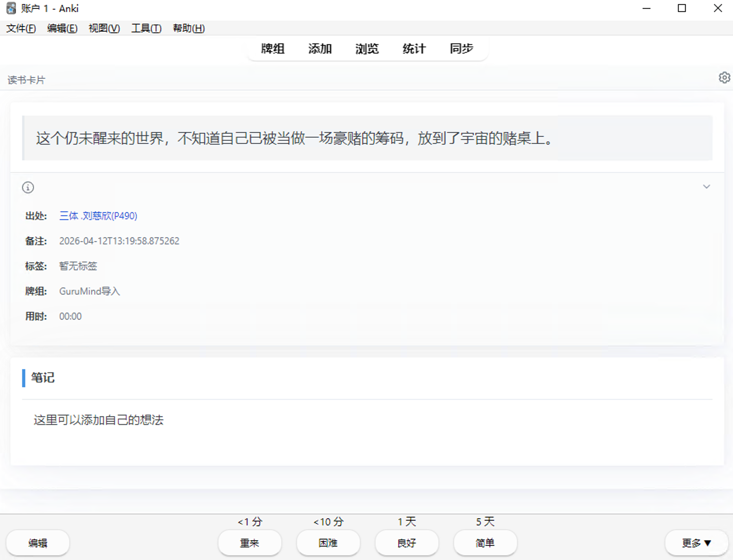
Task: Click the quote text about 宇宙的赌桌
Action: (295, 138)
